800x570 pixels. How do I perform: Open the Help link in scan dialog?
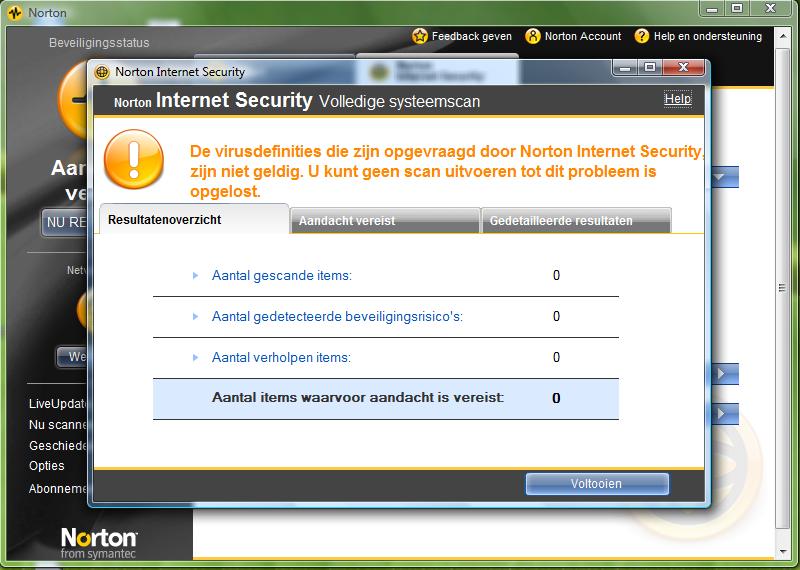point(678,98)
